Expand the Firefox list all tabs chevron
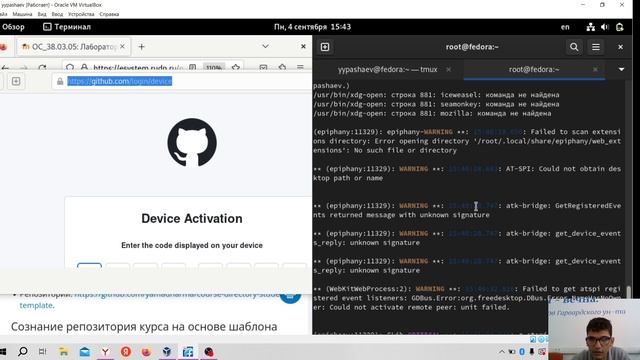 265,47
